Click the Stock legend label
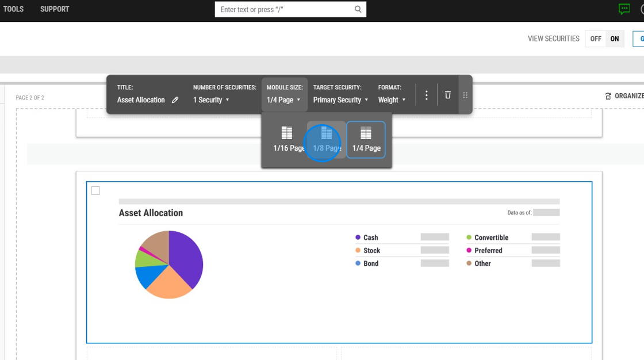Screen dimensions: 644x360 point(371,250)
